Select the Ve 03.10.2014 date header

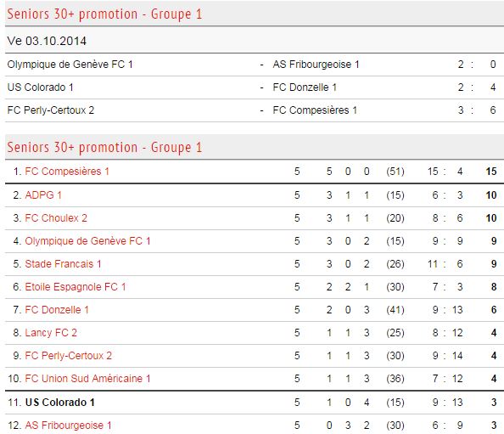coord(47,41)
